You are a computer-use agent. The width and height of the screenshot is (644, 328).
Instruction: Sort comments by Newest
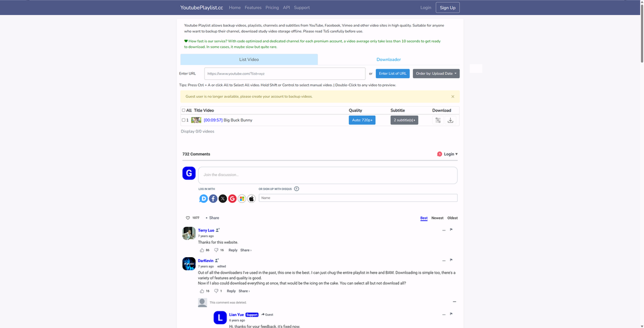click(437, 218)
